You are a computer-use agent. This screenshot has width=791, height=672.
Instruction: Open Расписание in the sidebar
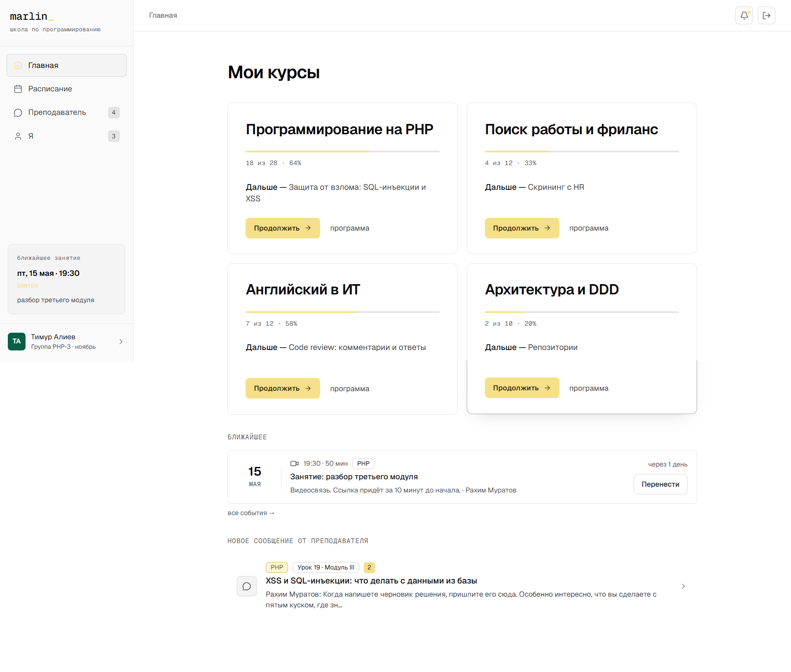tap(66, 89)
